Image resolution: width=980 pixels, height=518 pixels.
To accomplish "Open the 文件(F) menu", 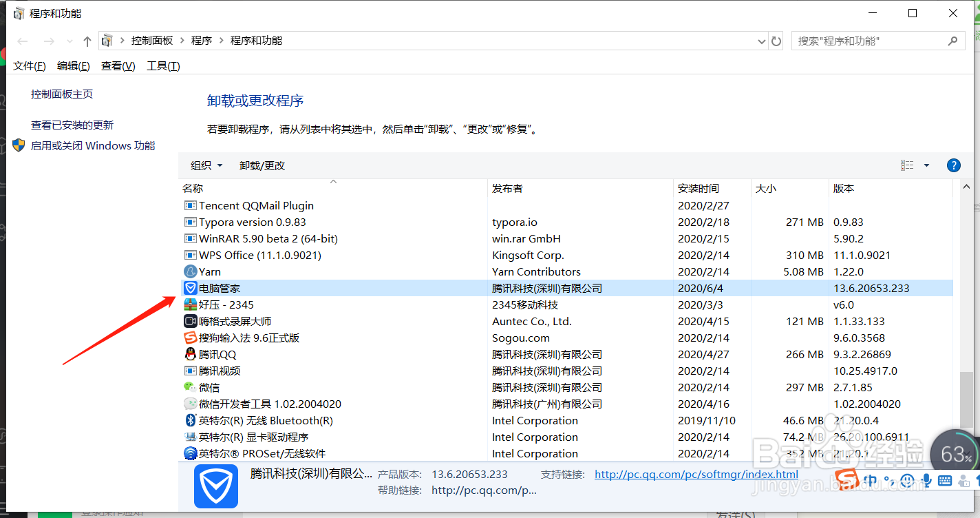I will point(30,66).
